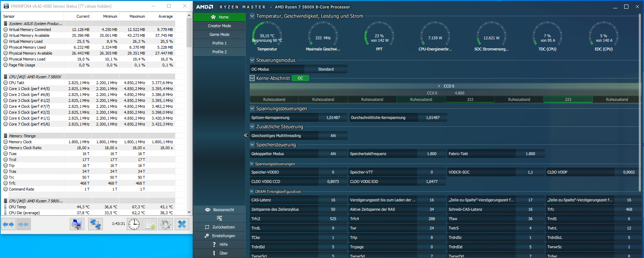Click the import/export icon below Basisansicht
644x258 pixels.
(219, 218)
